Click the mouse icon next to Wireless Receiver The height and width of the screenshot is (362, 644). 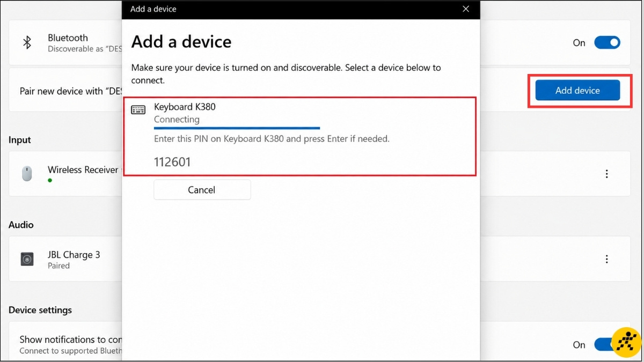[x=27, y=174]
